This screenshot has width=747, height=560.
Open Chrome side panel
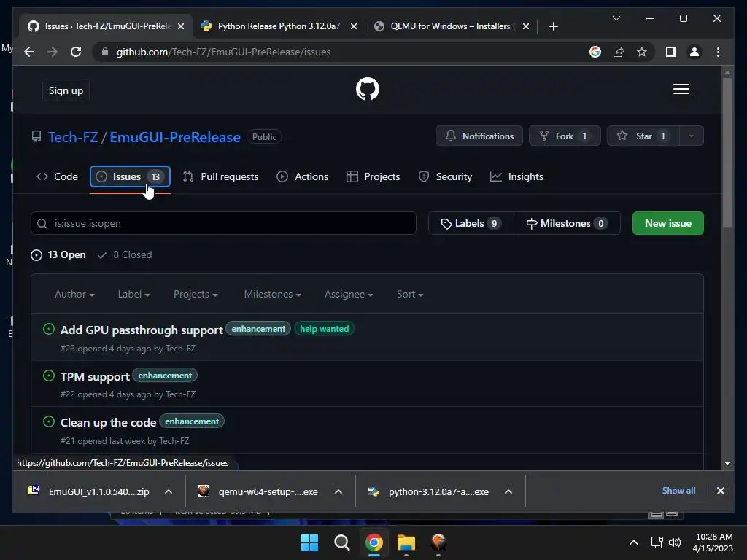pos(671,52)
